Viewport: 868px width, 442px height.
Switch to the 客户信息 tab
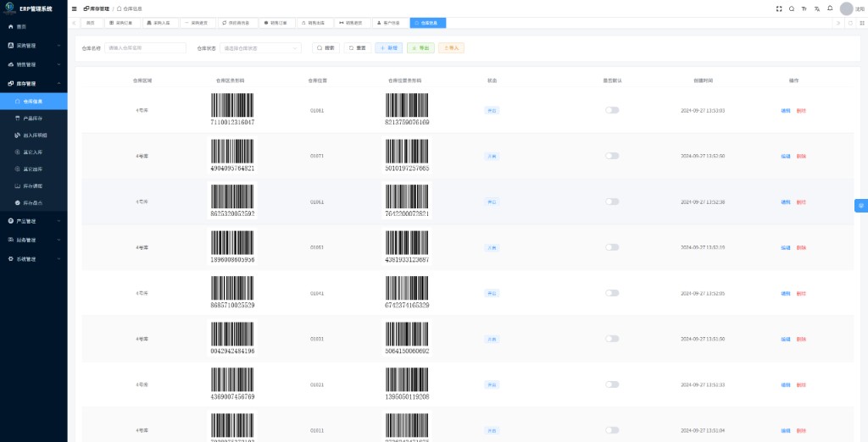[390, 23]
